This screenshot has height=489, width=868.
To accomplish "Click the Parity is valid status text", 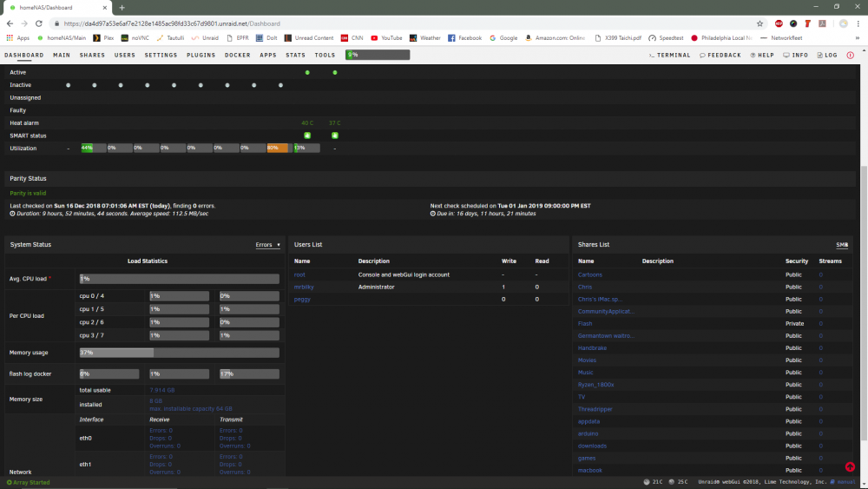I will click(28, 194).
